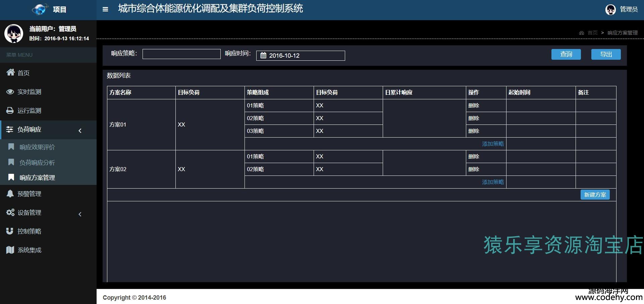Screen dimensions: 644x304
Task: Click the 数据列表 panel title
Action: point(119,75)
